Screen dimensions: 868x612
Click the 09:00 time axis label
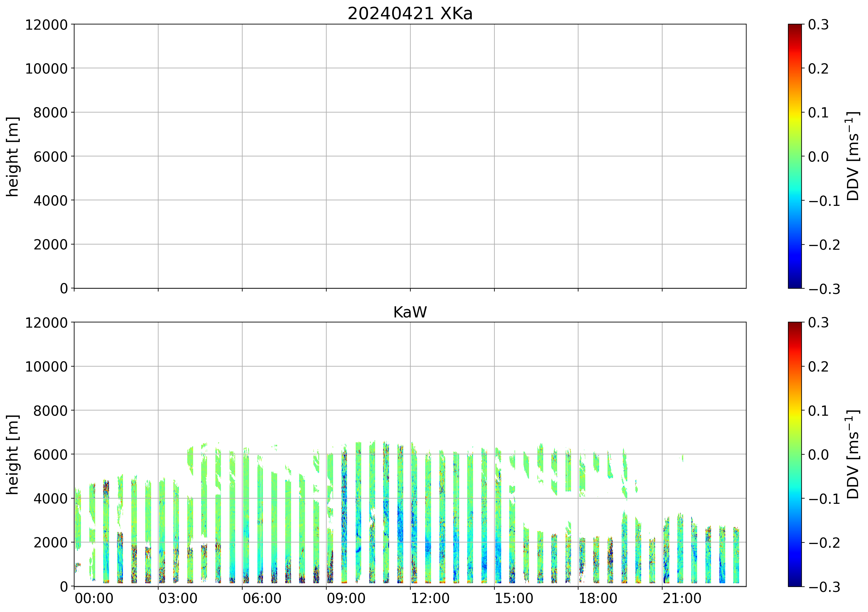[346, 599]
